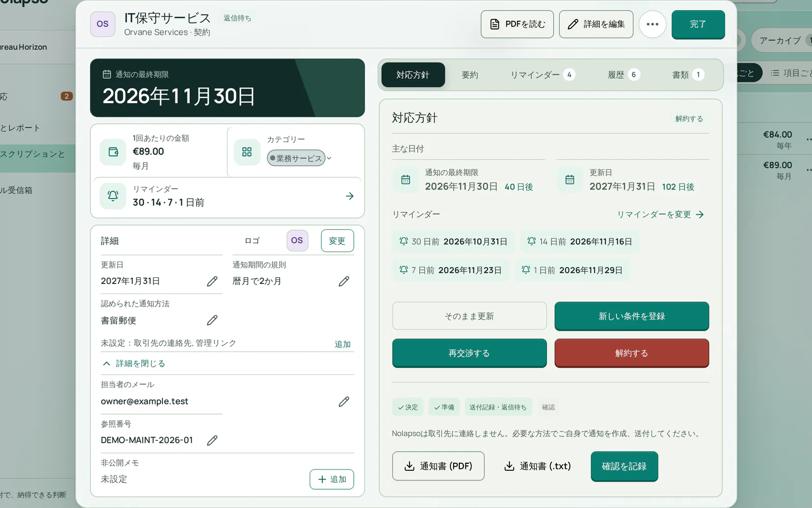
Task: Click the pencil icon beside 書留郵便
Action: 212,320
